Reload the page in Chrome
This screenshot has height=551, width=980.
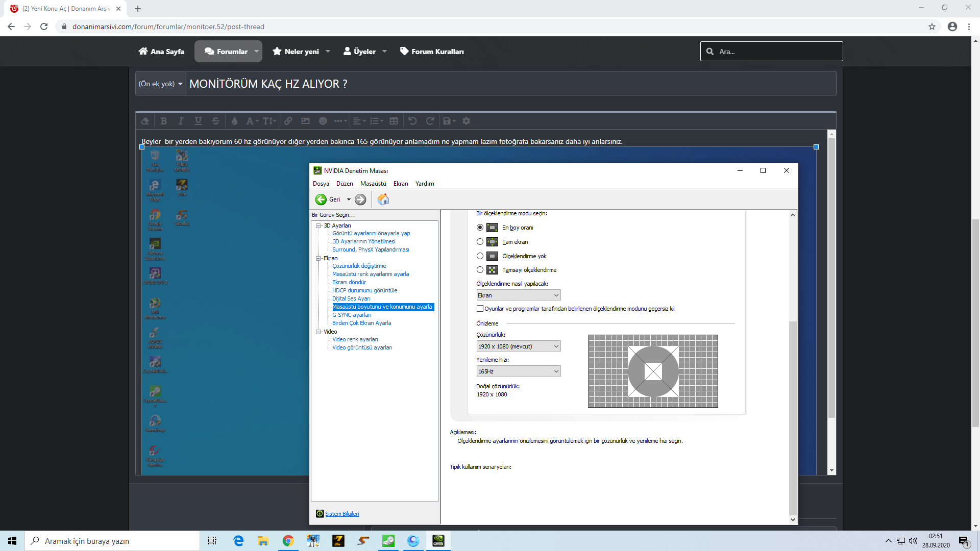pyautogui.click(x=44, y=27)
